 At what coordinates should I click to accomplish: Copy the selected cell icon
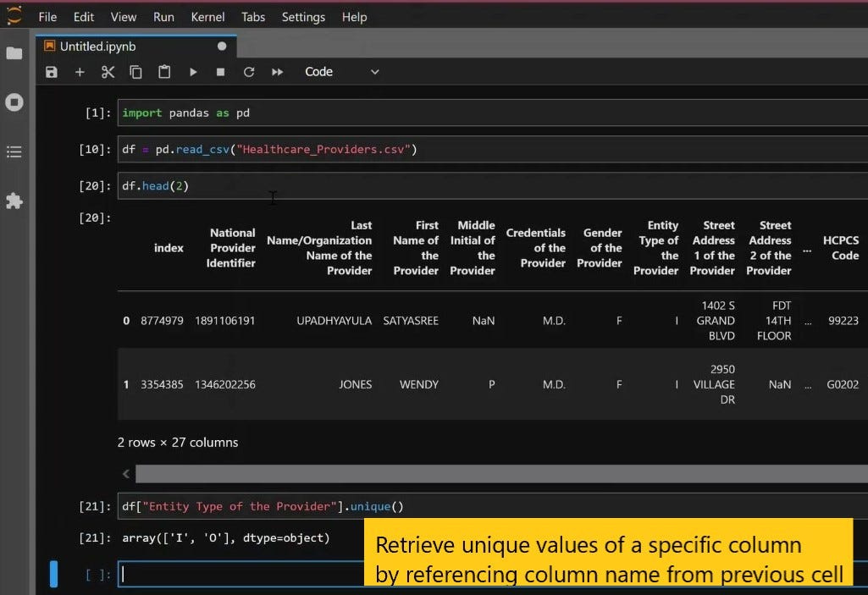(x=135, y=72)
